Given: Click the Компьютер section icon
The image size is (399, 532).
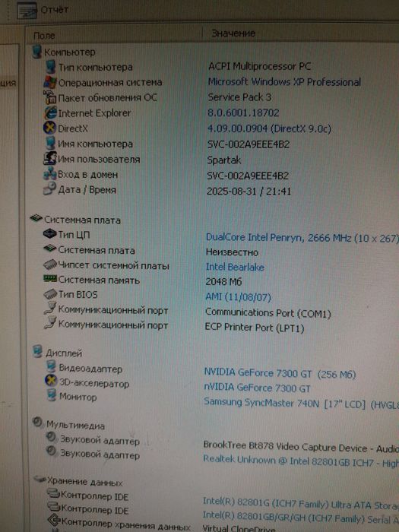Looking at the screenshot, I should click(x=36, y=52).
